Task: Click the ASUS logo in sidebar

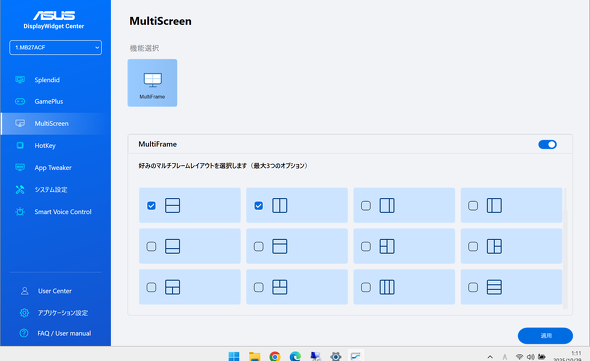Action: point(54,15)
